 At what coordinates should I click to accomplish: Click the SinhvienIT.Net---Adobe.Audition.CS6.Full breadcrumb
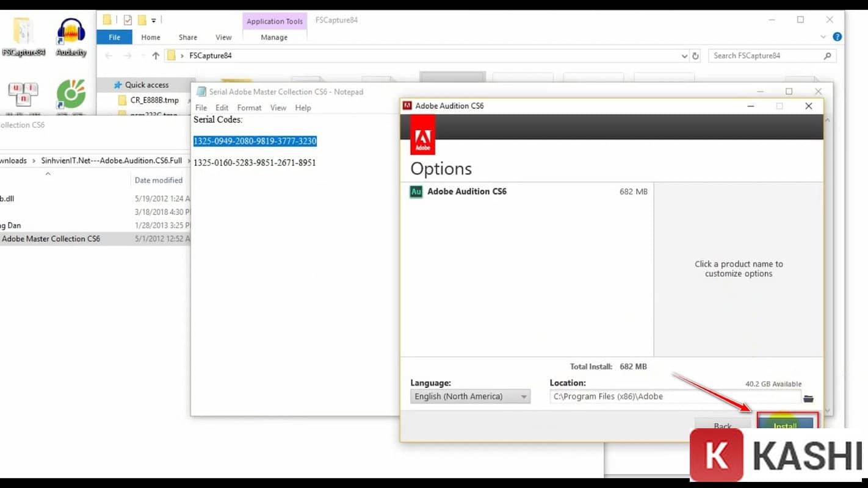click(x=112, y=160)
